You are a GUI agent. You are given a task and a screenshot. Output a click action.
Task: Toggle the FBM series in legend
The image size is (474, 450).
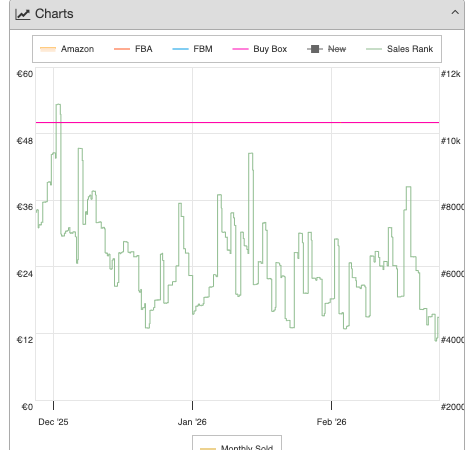point(192,49)
